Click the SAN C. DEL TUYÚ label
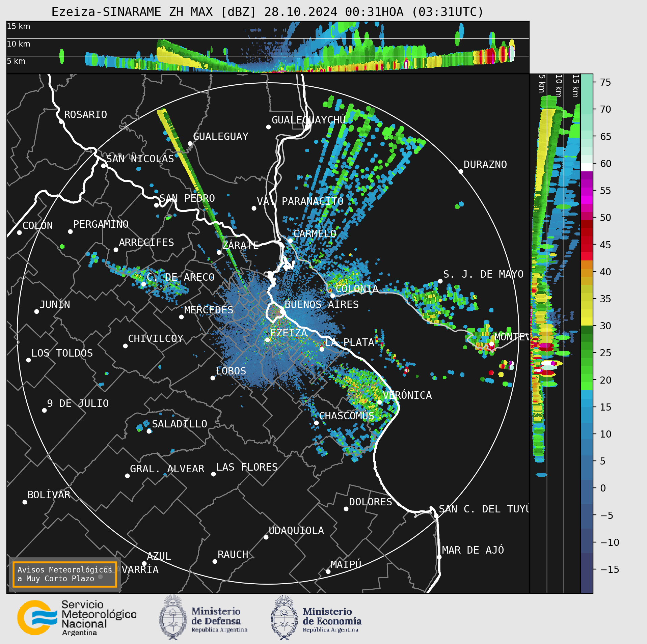The height and width of the screenshot is (644, 647). coord(484,509)
